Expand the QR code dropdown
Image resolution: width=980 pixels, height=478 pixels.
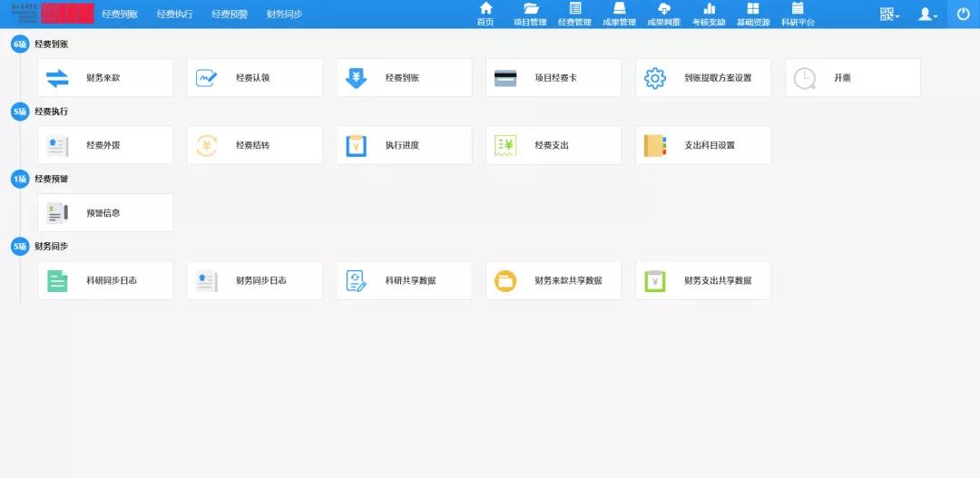pos(889,14)
